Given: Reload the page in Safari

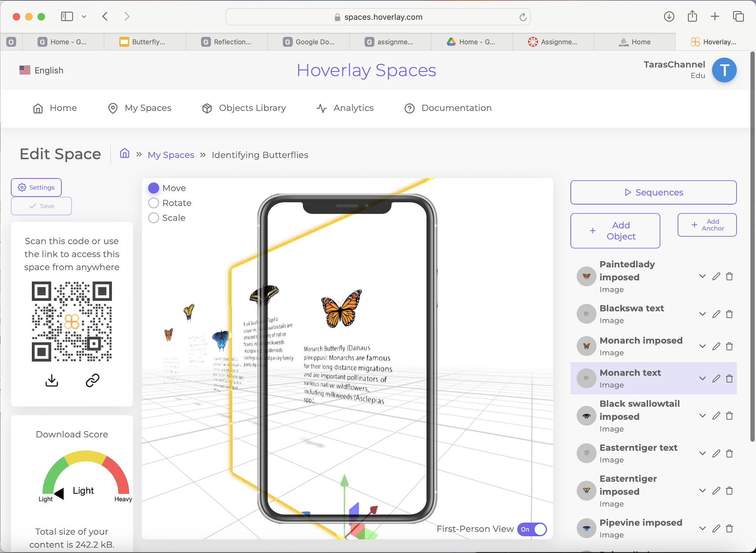Looking at the screenshot, I should click(x=523, y=17).
